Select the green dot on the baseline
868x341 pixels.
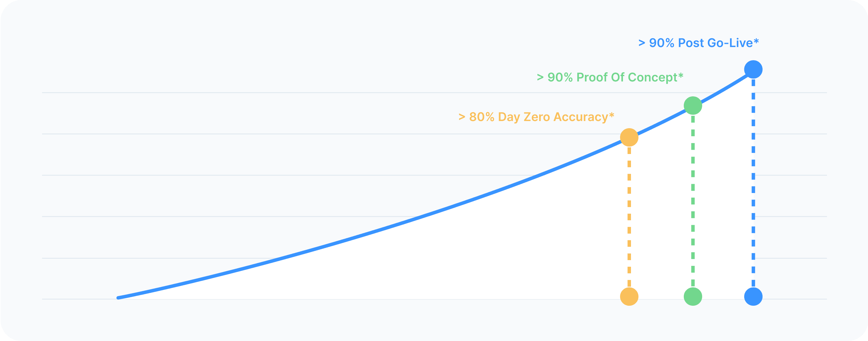coord(693,297)
